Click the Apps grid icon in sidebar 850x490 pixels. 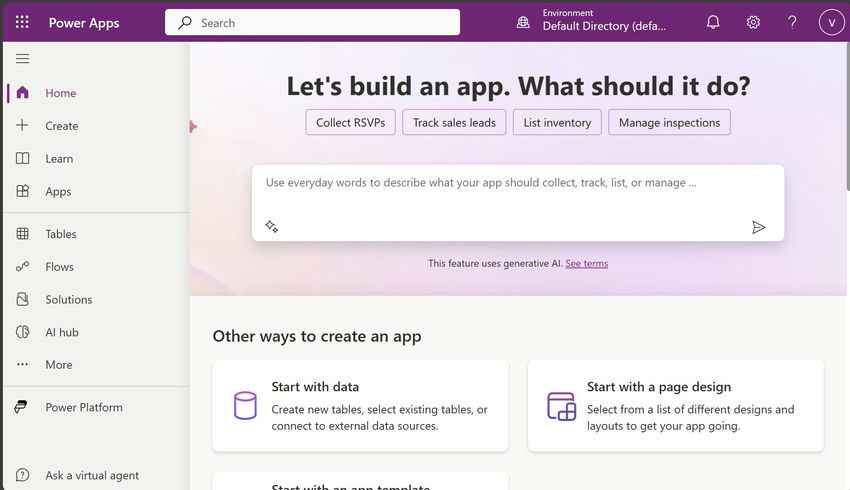pos(22,191)
